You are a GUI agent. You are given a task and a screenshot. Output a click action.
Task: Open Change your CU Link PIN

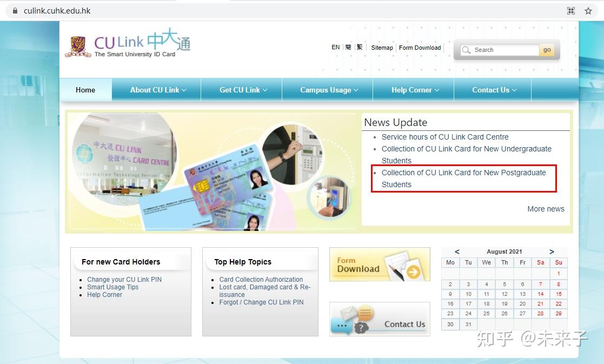[124, 279]
